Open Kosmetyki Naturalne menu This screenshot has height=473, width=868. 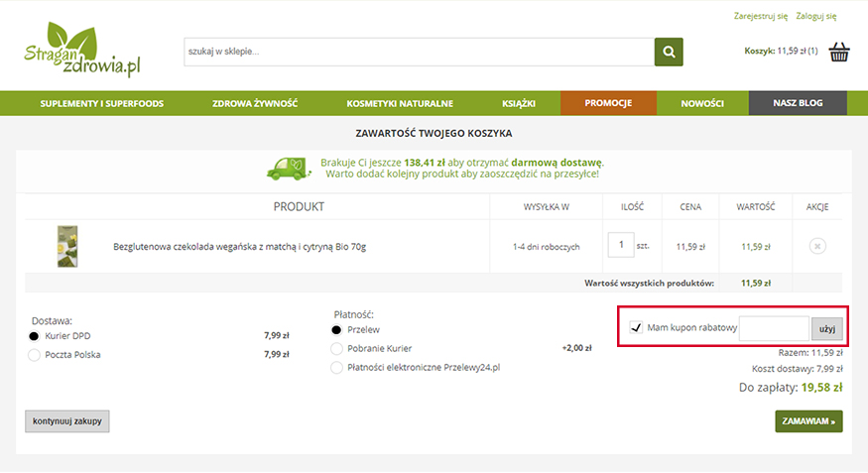coord(400,103)
